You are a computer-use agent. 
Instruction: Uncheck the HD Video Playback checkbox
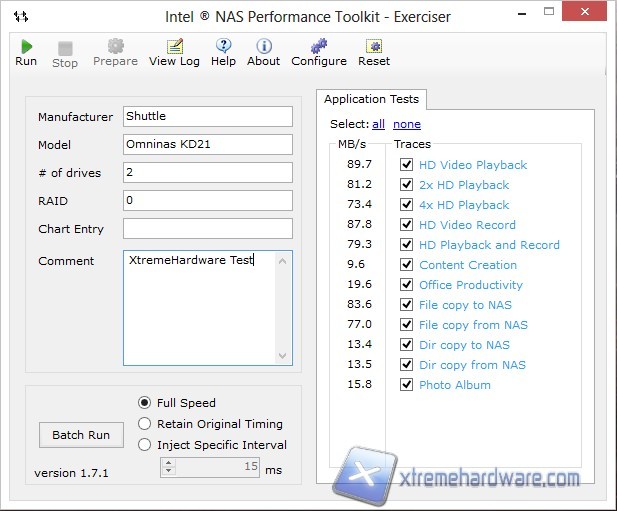pyautogui.click(x=406, y=165)
